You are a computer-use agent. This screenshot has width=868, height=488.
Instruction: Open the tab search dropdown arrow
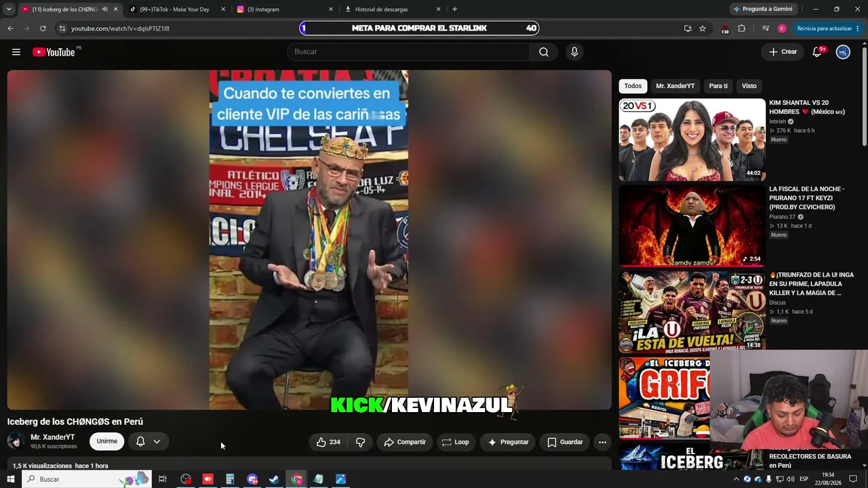[9, 9]
